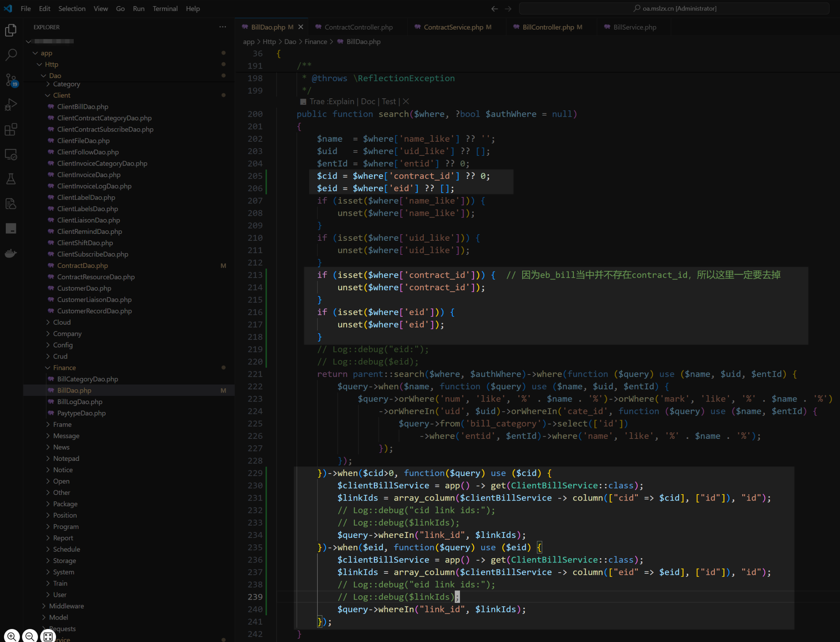
Task: Switch to BillController.php tab
Action: coord(552,27)
